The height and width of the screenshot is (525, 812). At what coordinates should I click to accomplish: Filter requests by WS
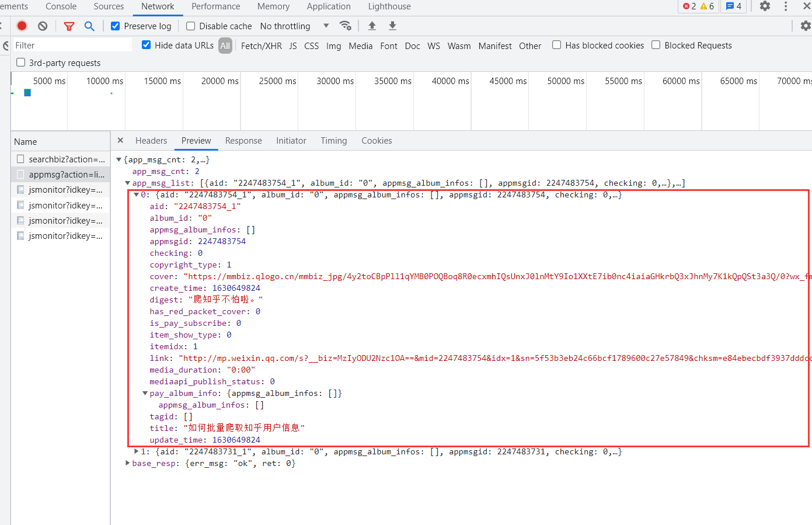pyautogui.click(x=434, y=46)
